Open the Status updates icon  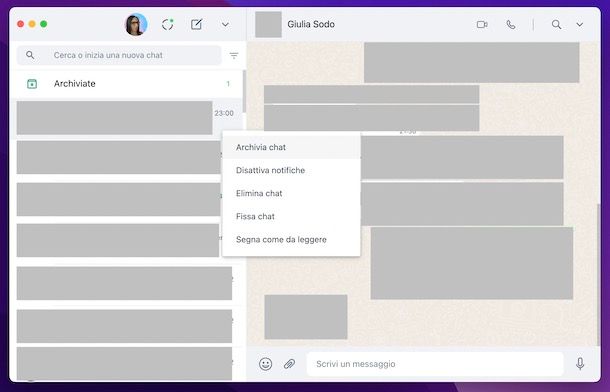click(x=167, y=24)
